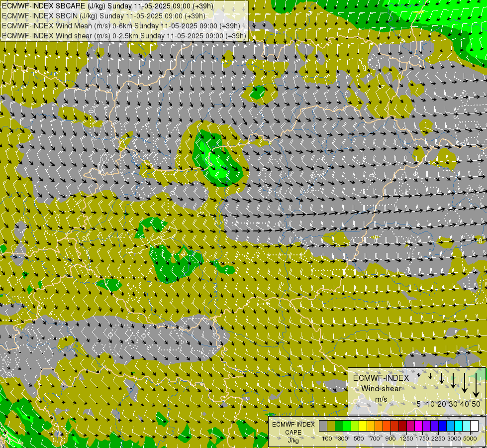This screenshot has width=487, height=448.
Task: Click the bright green CAPE legend swatch
Action: pyautogui.click(x=347, y=426)
